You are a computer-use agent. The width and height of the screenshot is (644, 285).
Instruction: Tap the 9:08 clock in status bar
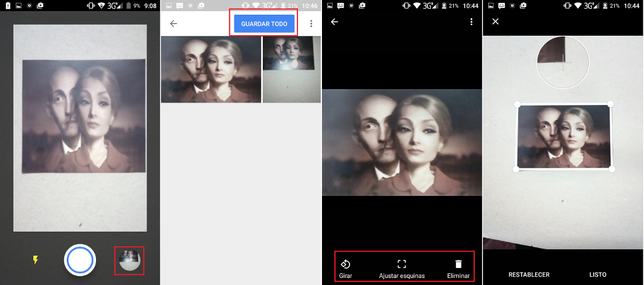150,6
